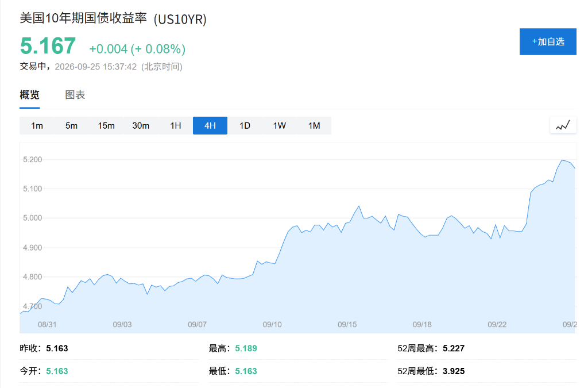This screenshot has width=588, height=388.
Task: Choose the 30m interval button
Action: [x=141, y=126]
